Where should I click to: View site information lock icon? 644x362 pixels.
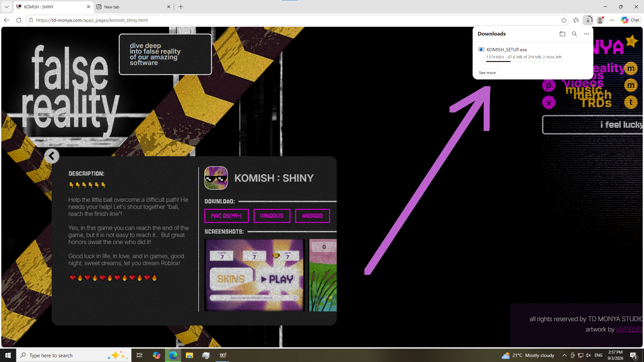pyautogui.click(x=31, y=20)
